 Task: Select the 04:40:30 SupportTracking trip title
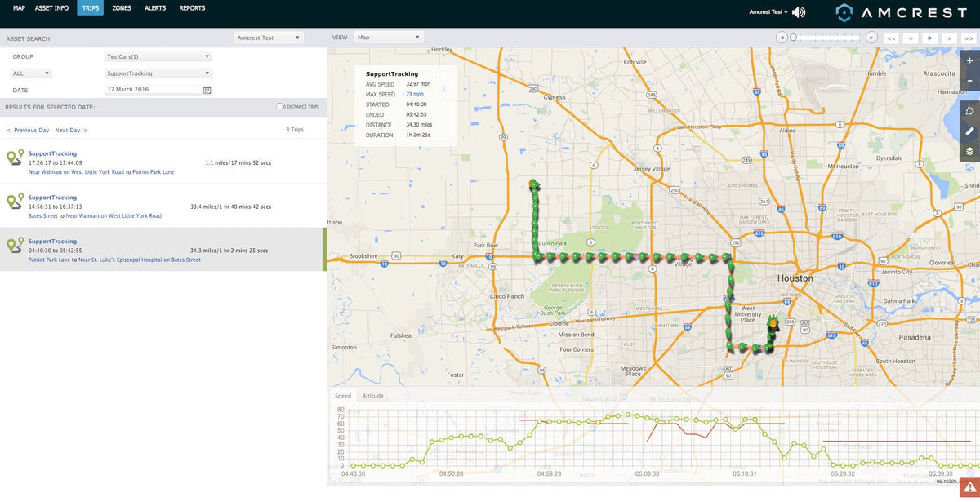(x=52, y=242)
